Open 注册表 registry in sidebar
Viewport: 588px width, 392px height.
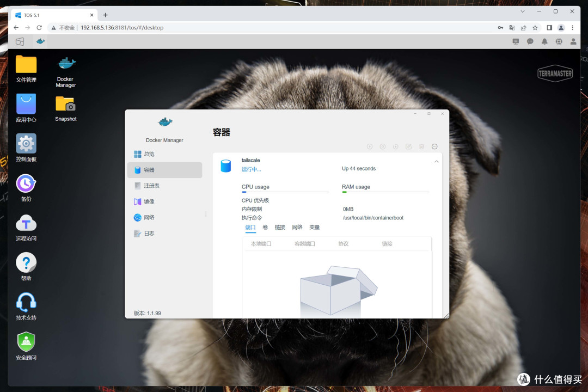[x=164, y=186]
